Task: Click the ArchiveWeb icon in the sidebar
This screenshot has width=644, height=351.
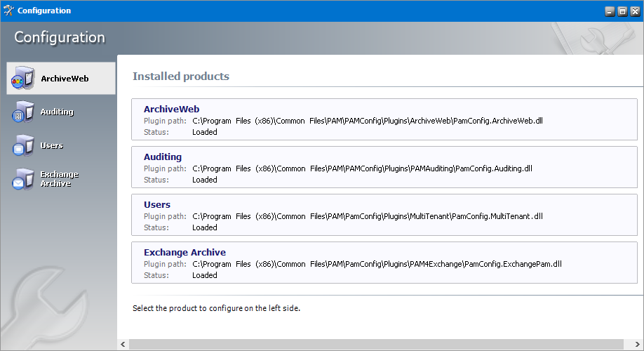Action: click(22, 79)
